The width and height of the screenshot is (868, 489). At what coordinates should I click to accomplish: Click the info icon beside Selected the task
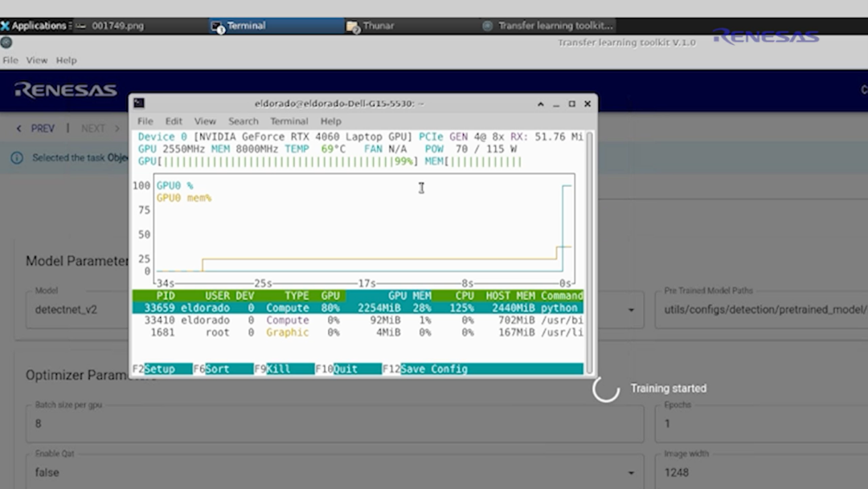pos(17,158)
